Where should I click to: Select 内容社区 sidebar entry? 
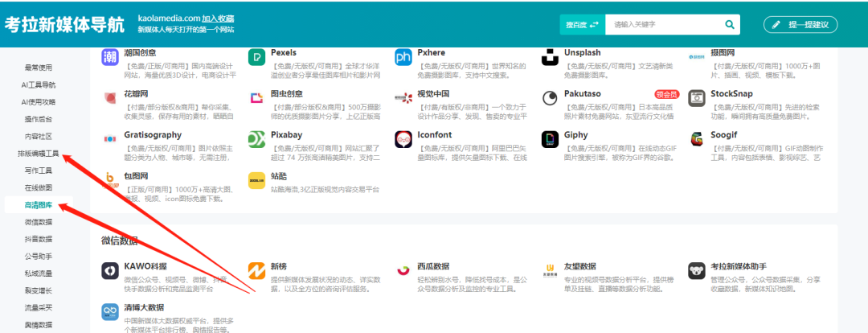click(39, 136)
